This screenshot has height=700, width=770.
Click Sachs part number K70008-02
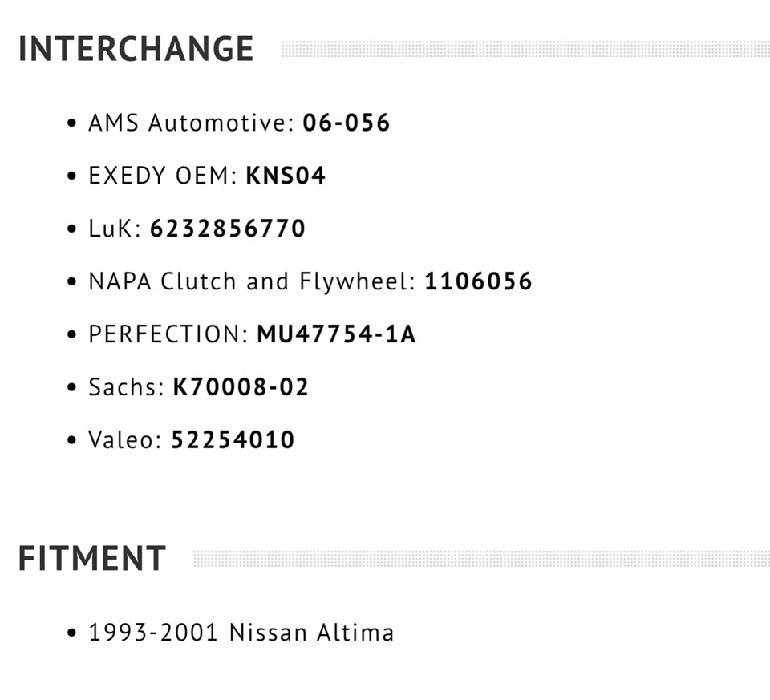(241, 387)
